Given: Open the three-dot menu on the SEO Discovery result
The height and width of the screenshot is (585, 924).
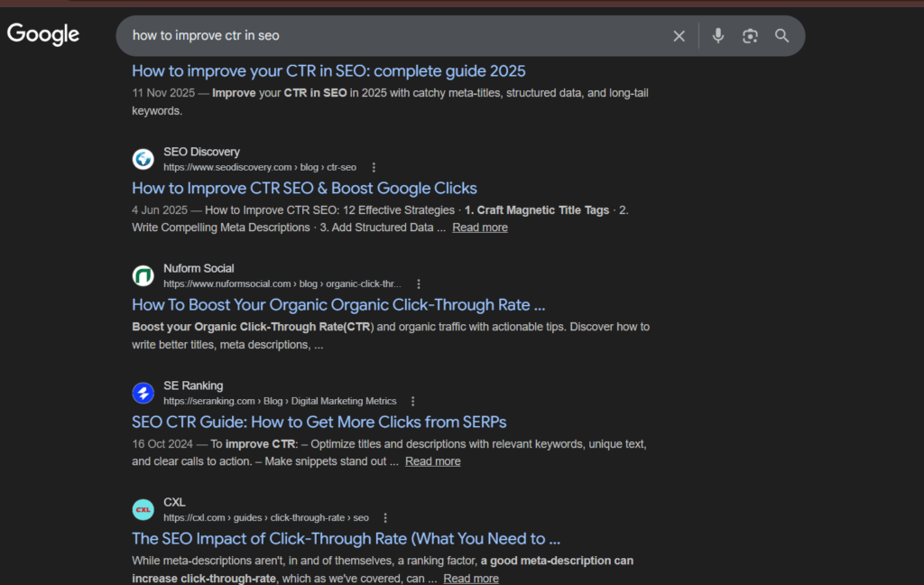Looking at the screenshot, I should click(373, 166).
